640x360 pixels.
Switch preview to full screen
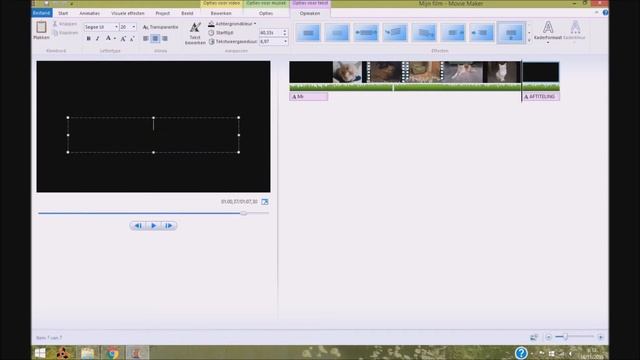coord(265,202)
